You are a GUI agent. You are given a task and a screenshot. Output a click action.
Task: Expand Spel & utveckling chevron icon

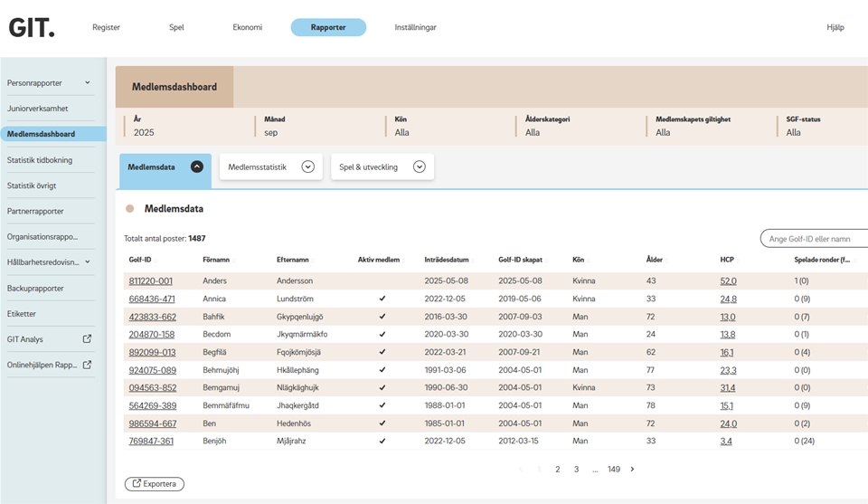point(419,166)
